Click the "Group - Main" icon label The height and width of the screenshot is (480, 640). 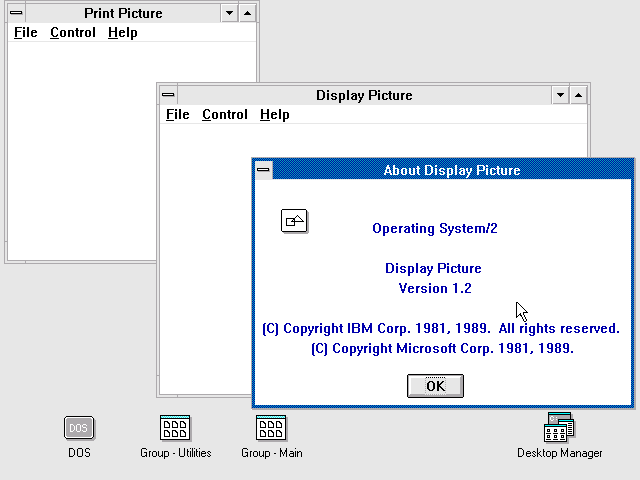pos(271,453)
